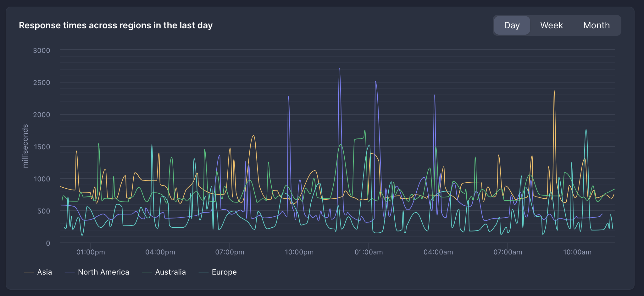Image resolution: width=644 pixels, height=296 pixels.
Task: Click the 01:00pm x-axis label
Action: click(91, 252)
